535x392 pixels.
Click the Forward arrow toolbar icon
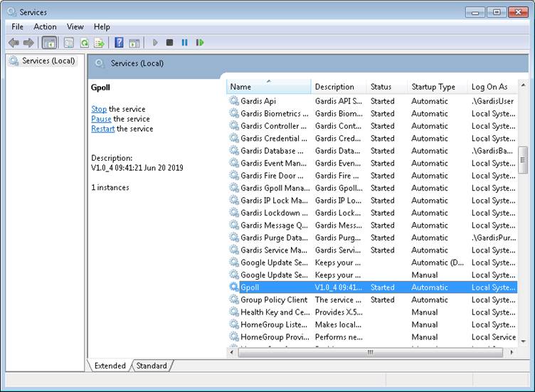[28, 43]
